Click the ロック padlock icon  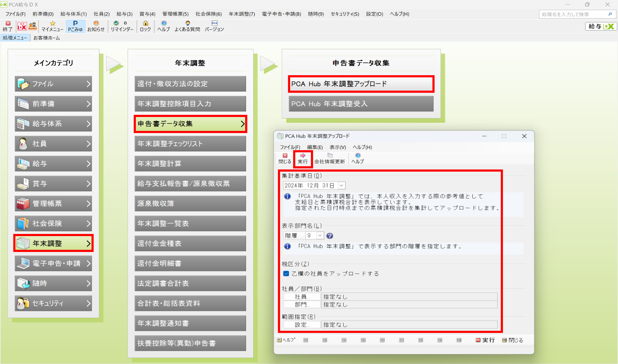pos(145,26)
